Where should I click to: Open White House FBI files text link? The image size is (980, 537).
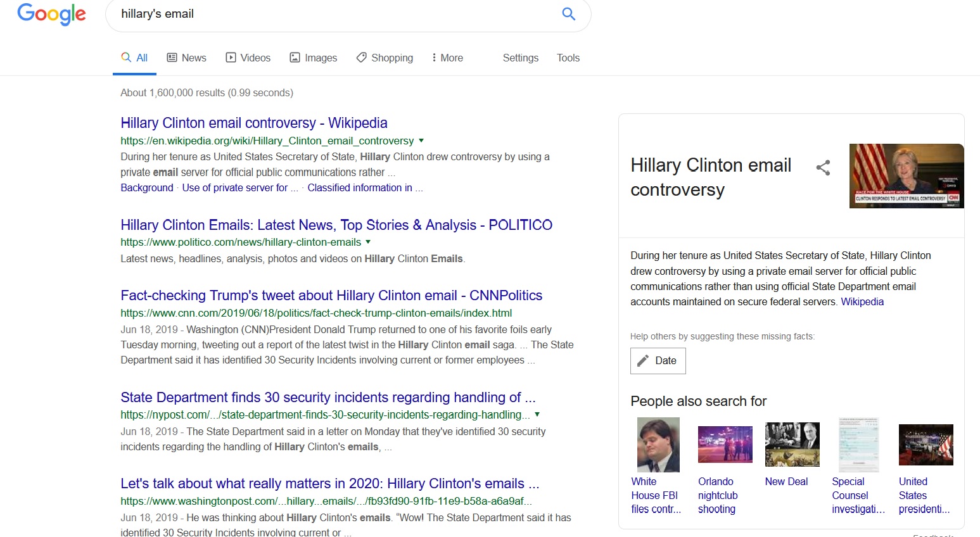point(656,495)
